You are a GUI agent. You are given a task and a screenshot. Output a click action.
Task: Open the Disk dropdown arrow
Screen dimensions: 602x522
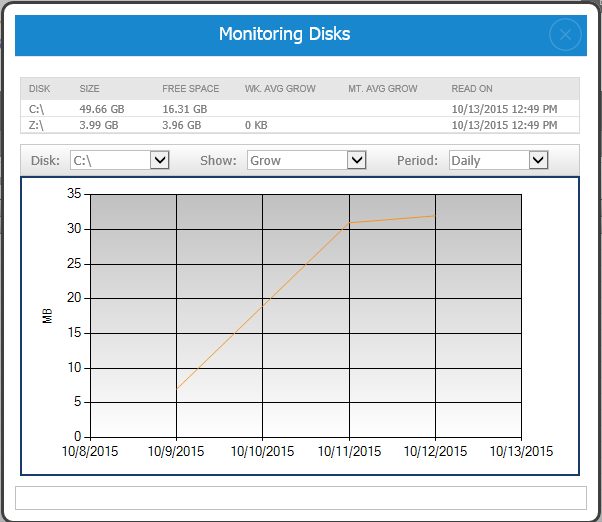tap(160, 160)
